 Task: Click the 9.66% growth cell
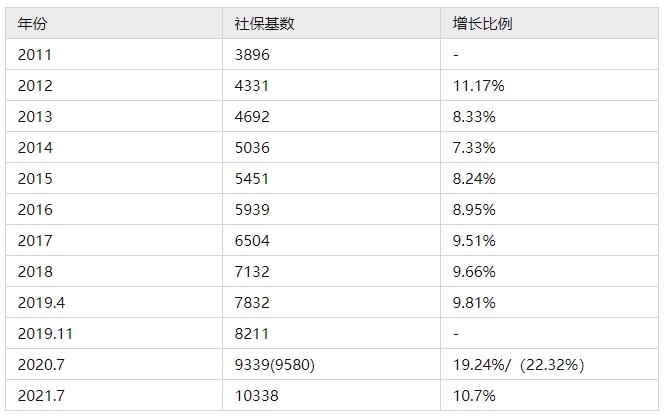[475, 271]
